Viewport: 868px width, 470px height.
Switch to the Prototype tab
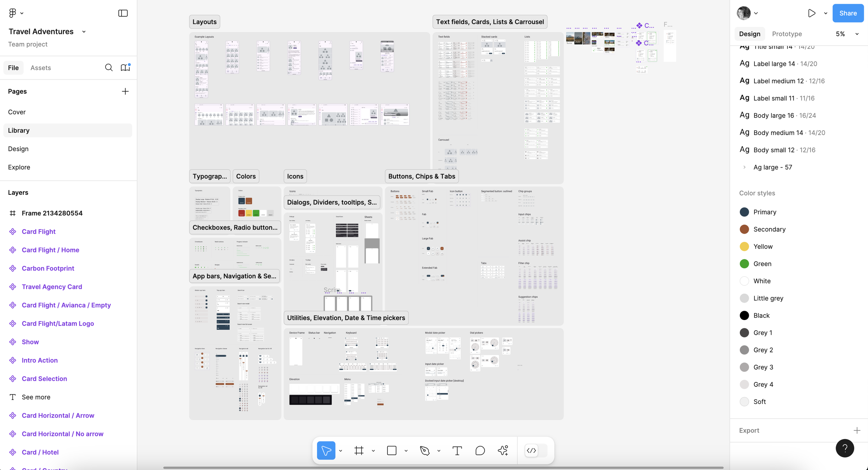click(x=787, y=34)
